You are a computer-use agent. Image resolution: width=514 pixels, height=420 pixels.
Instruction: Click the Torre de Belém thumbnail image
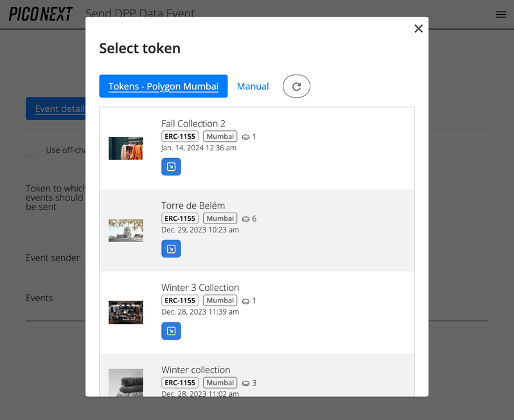(126, 231)
